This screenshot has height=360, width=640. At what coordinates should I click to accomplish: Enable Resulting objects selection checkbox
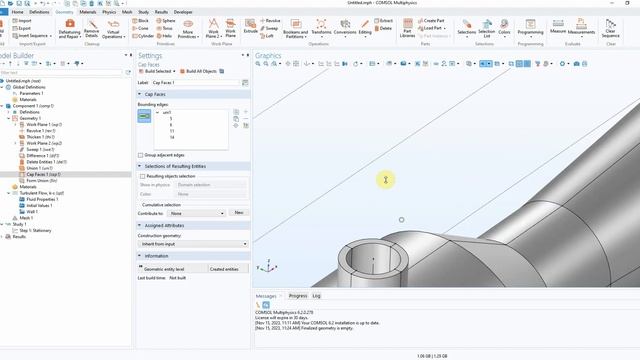[142, 176]
